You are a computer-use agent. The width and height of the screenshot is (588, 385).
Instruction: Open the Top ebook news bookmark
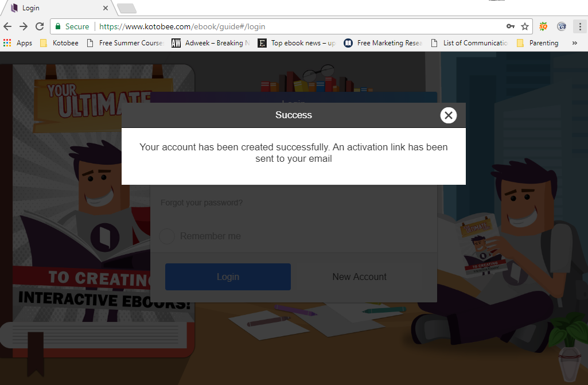pyautogui.click(x=297, y=43)
